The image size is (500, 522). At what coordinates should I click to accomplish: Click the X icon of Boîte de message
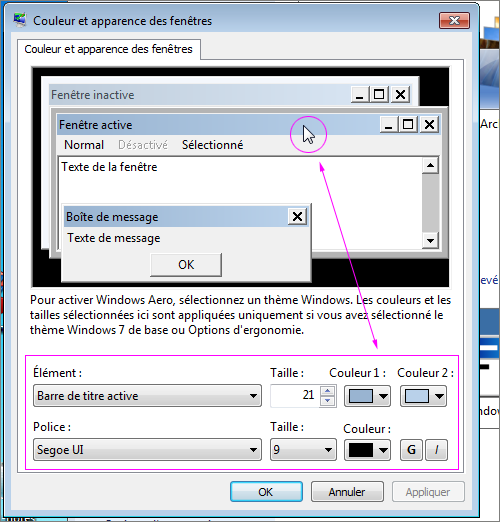pos(297,217)
